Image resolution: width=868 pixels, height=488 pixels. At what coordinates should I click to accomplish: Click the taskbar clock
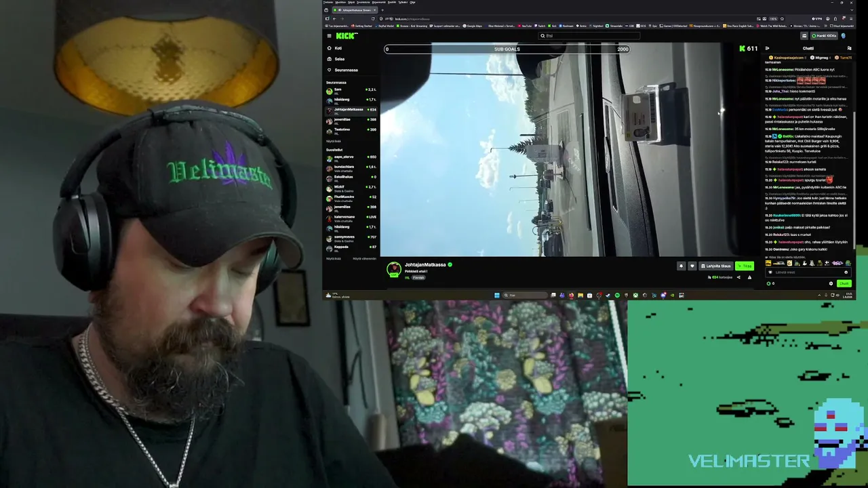[847, 296]
